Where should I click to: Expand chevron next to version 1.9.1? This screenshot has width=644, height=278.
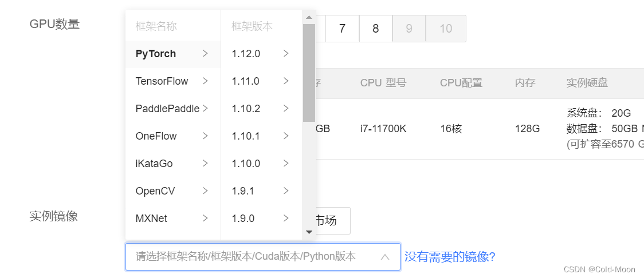tap(286, 191)
